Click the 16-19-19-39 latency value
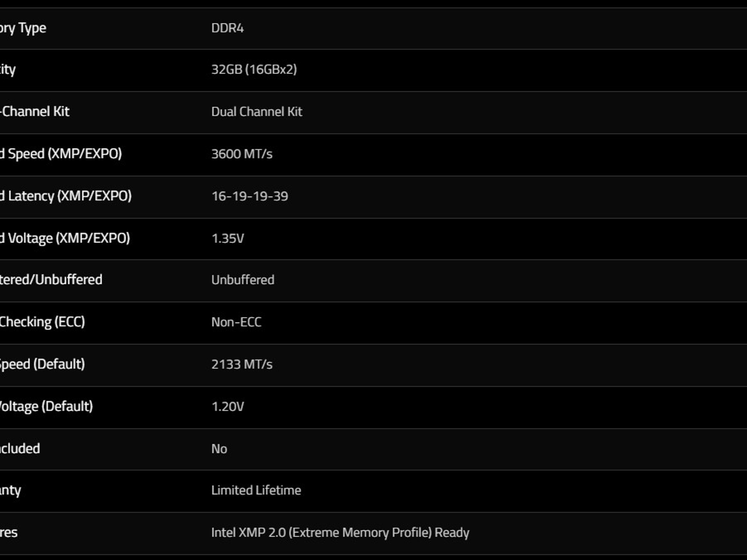Image resolution: width=747 pixels, height=560 pixels. pos(249,196)
